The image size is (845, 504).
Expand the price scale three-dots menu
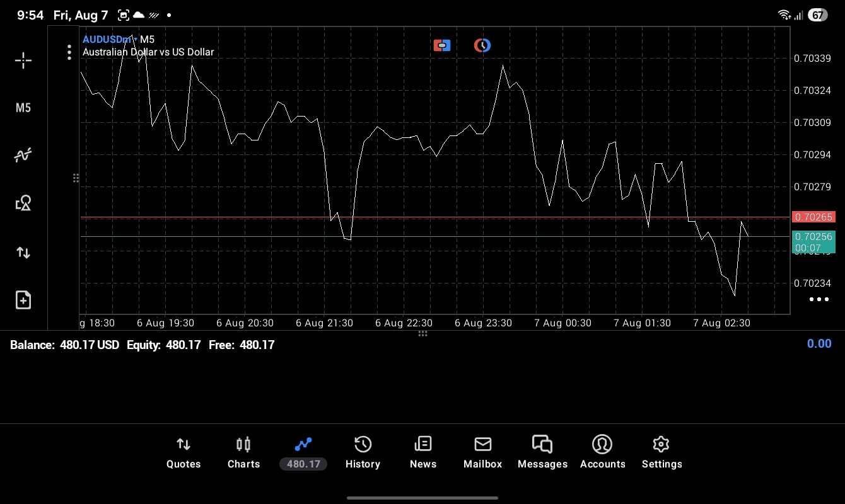819,299
